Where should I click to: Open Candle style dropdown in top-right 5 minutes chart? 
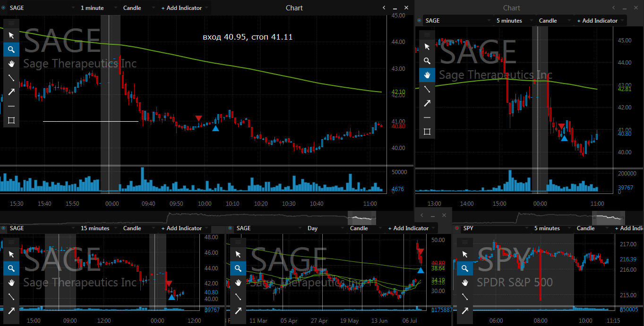(x=554, y=21)
